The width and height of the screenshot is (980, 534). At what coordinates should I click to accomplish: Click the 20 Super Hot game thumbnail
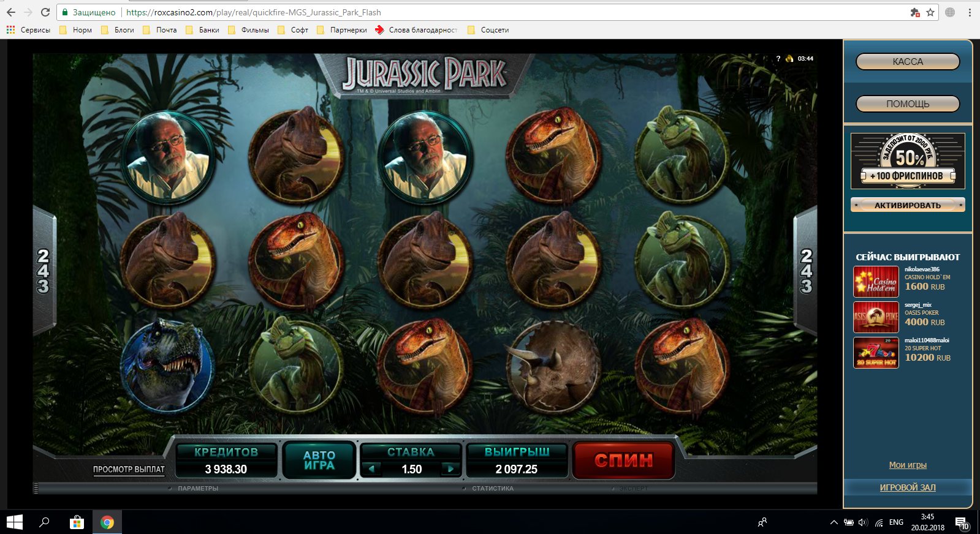pyautogui.click(x=876, y=353)
